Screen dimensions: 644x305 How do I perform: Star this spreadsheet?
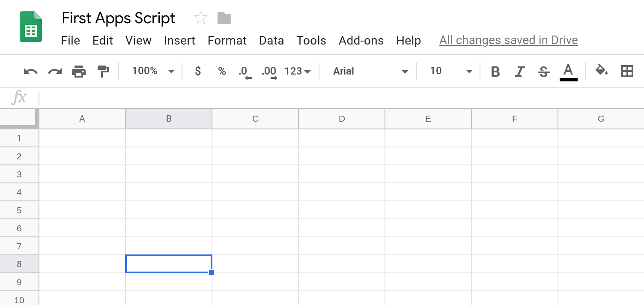[x=200, y=18]
